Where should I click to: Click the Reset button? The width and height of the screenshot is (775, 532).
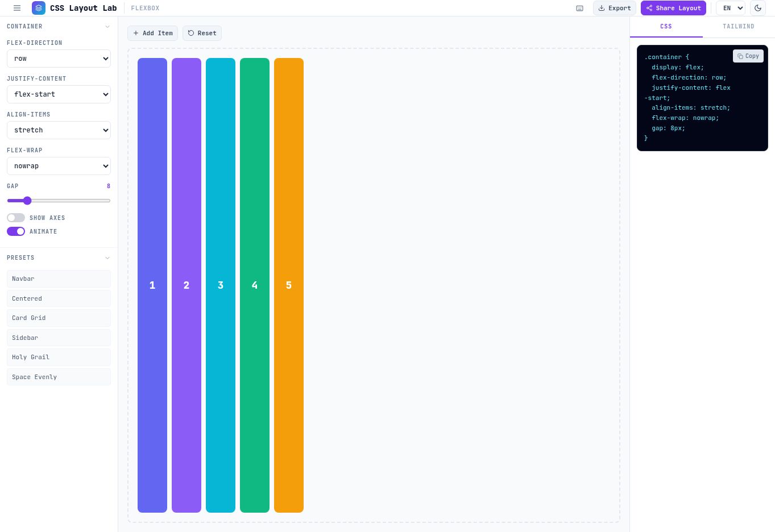[202, 33]
